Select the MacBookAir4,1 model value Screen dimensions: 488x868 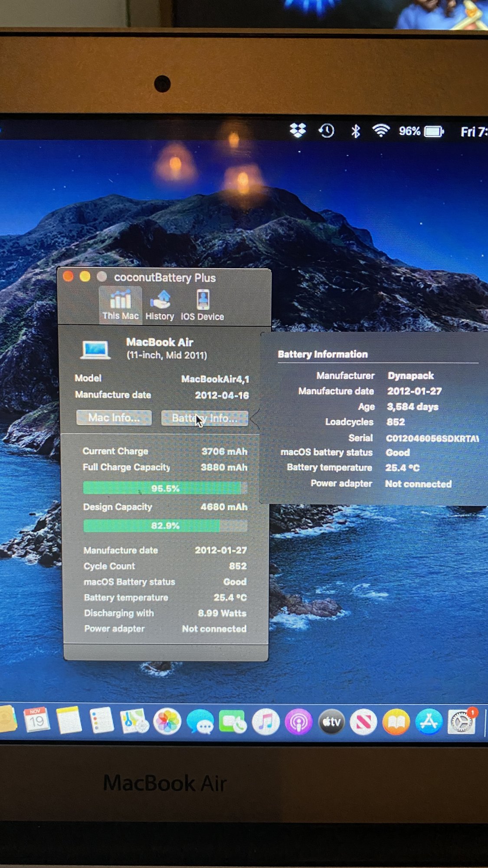point(215,379)
